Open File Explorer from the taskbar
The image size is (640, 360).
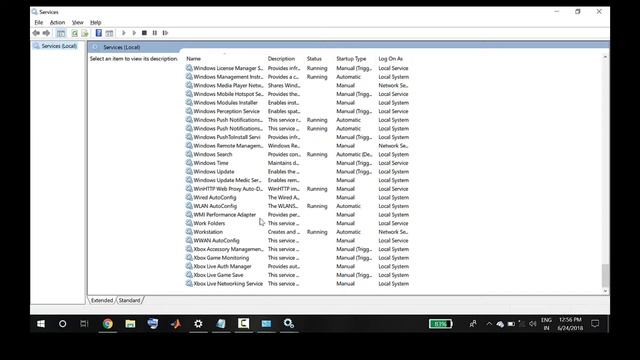tap(130, 324)
